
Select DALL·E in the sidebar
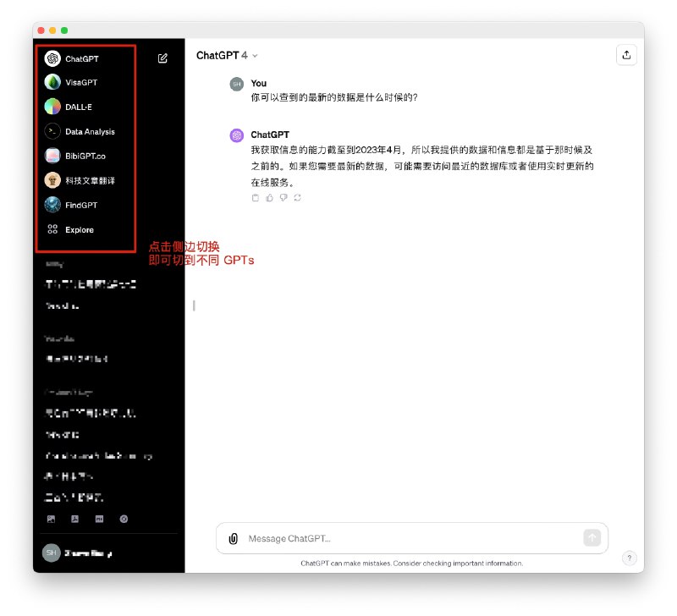point(69,107)
